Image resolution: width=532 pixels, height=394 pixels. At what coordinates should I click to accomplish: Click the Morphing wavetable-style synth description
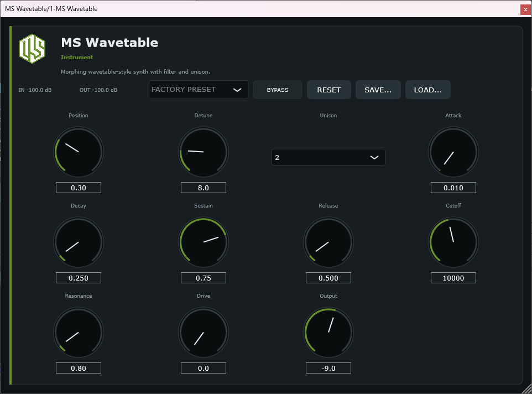tap(135, 71)
